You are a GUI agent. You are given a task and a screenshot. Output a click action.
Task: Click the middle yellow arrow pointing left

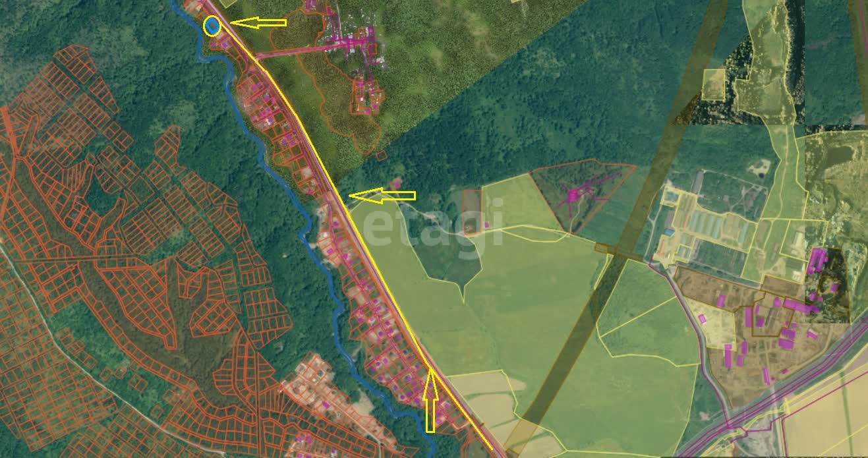(382, 195)
